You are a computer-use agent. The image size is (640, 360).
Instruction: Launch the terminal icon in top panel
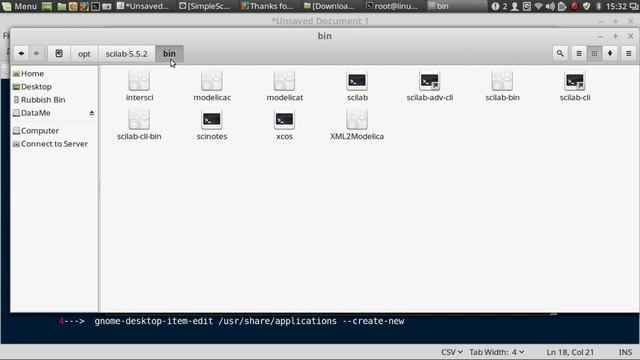96,6
